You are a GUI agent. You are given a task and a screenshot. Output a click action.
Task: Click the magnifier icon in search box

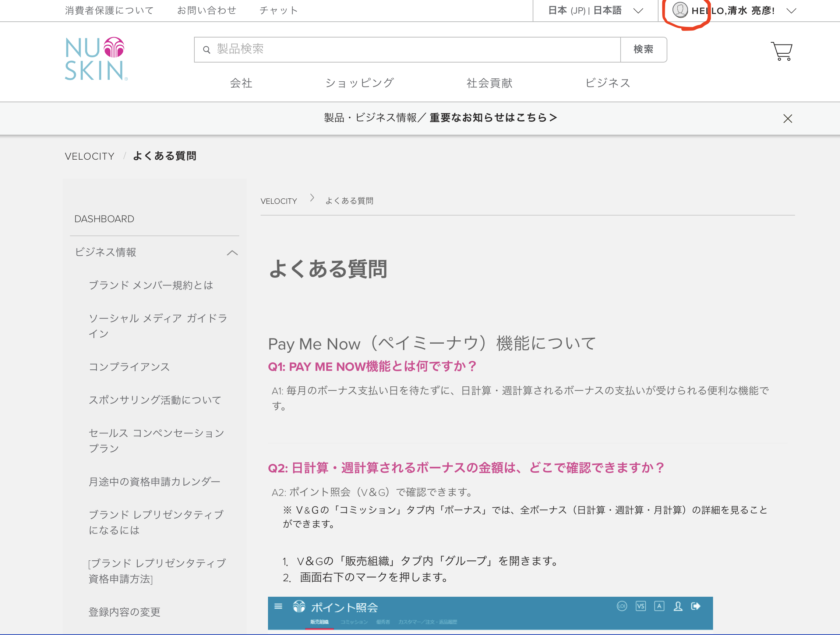207,50
